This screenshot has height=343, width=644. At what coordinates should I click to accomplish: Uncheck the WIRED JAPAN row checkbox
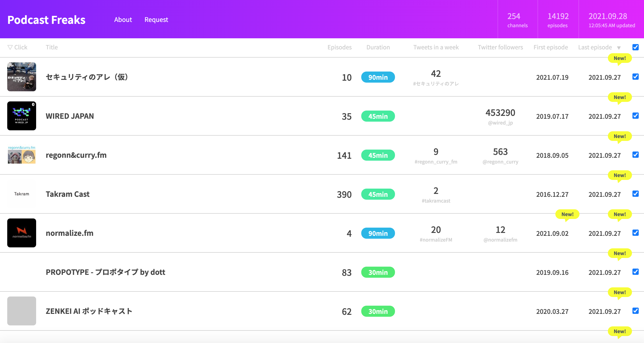tap(636, 116)
